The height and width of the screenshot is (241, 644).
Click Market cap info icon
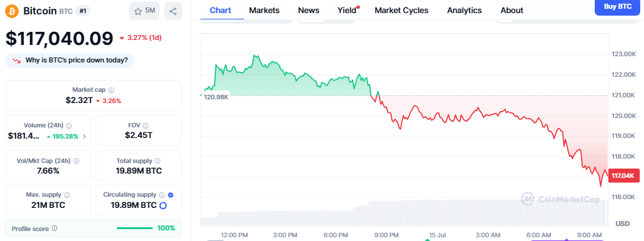(111, 90)
